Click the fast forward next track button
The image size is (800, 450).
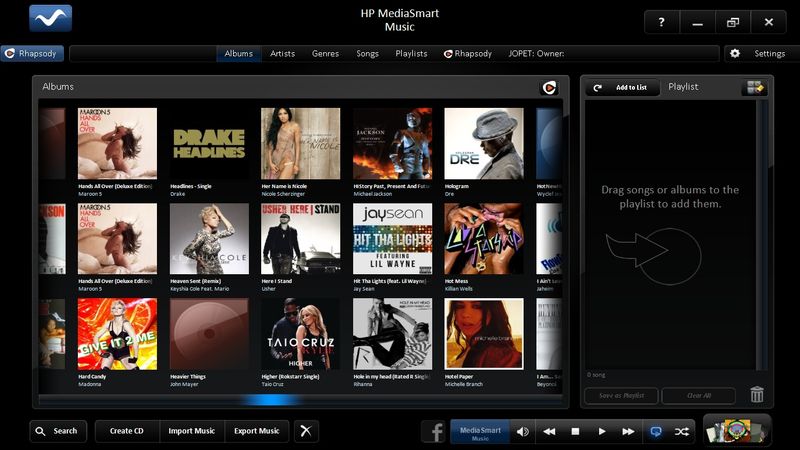(x=628, y=432)
